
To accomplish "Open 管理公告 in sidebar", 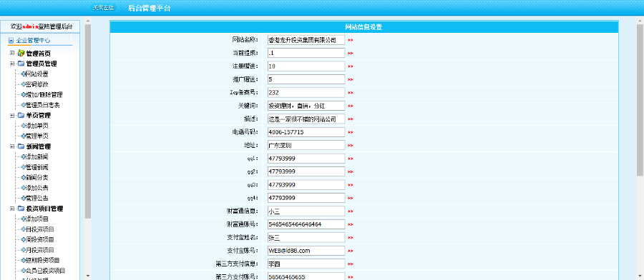I will coord(37,199).
